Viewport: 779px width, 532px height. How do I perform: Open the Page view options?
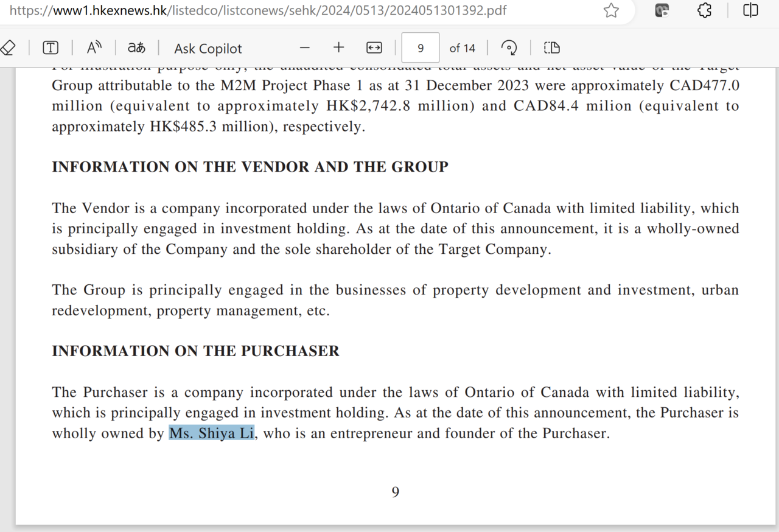[551, 47]
